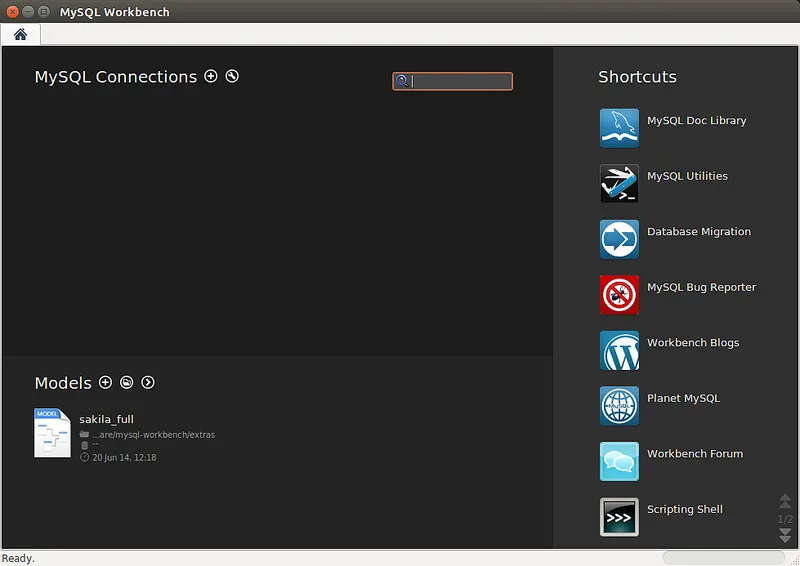Create a new model with plus icon

point(106,382)
